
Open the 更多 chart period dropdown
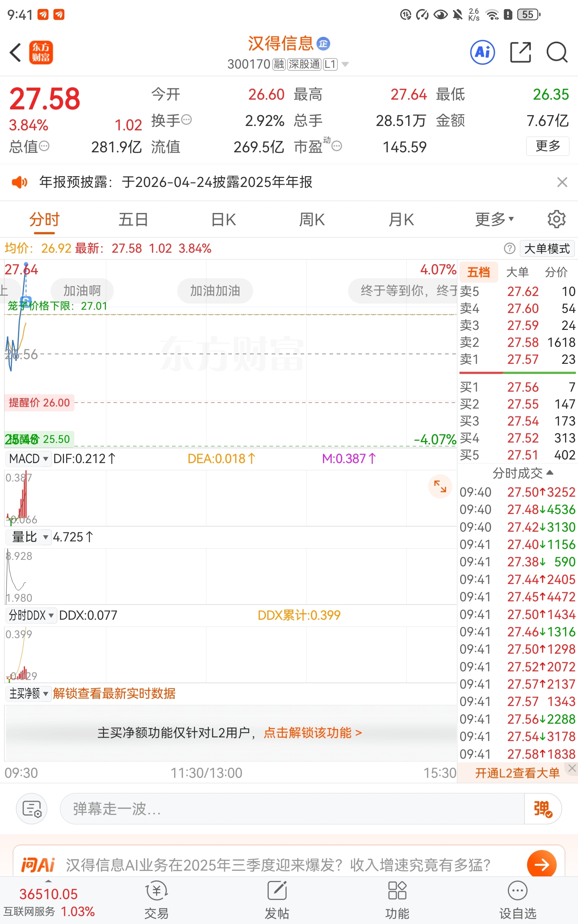point(494,219)
